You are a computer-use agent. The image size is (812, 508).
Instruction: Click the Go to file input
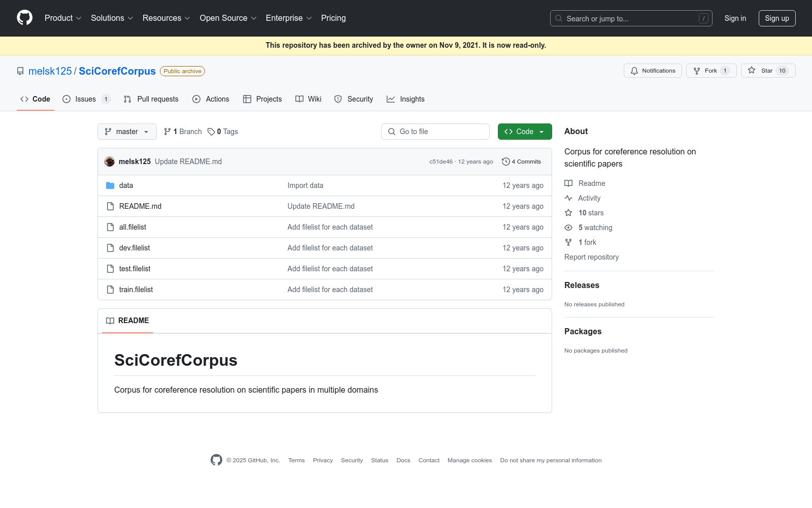click(435, 132)
